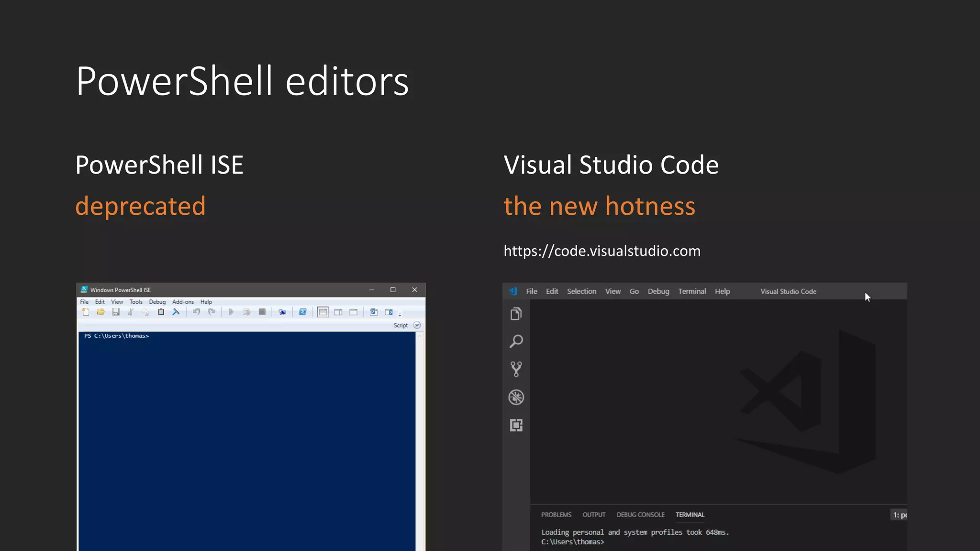
Task: Open Source Control view in VS Code sidebar
Action: pos(516,369)
